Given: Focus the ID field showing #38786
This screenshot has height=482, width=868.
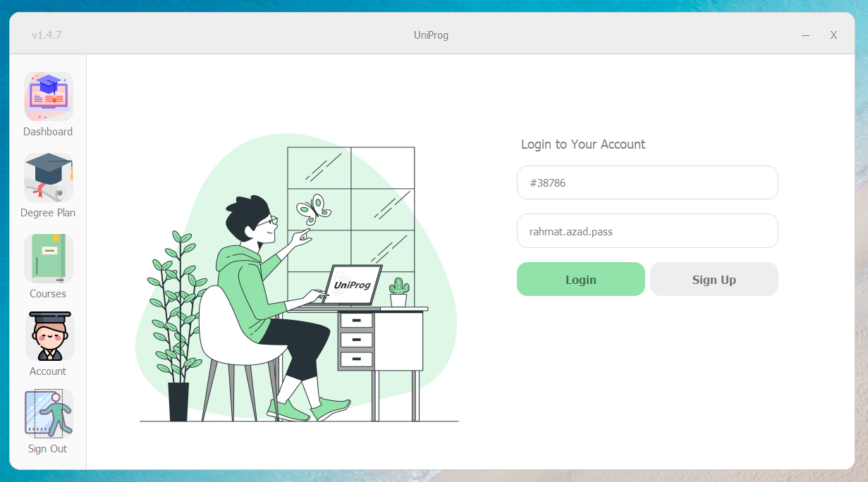Looking at the screenshot, I should click(647, 183).
